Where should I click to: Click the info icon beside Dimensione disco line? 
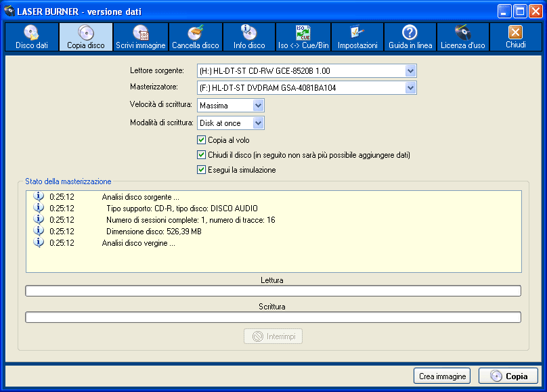[39, 231]
